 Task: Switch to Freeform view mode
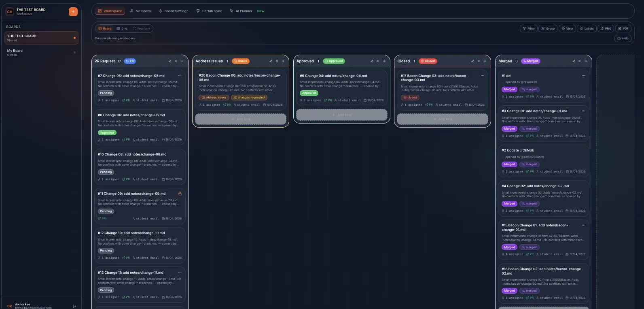tap(142, 29)
